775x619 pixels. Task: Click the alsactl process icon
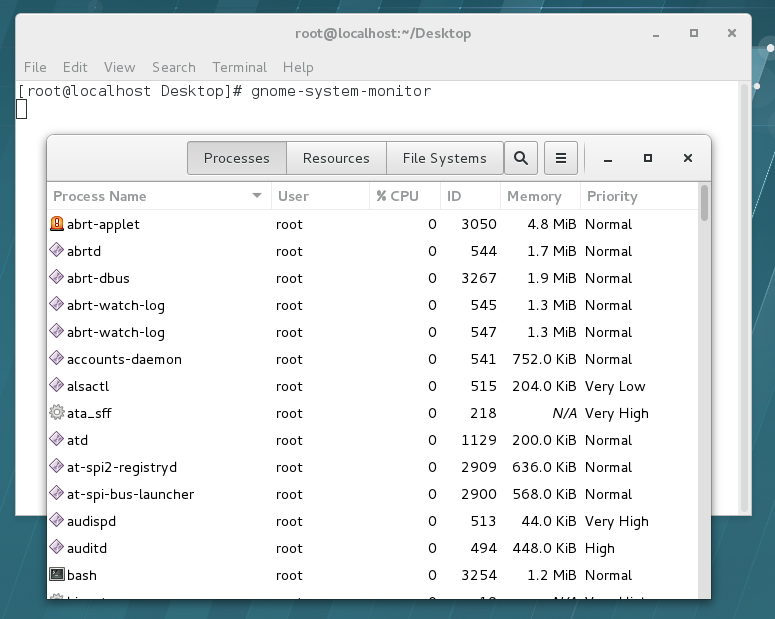57,385
